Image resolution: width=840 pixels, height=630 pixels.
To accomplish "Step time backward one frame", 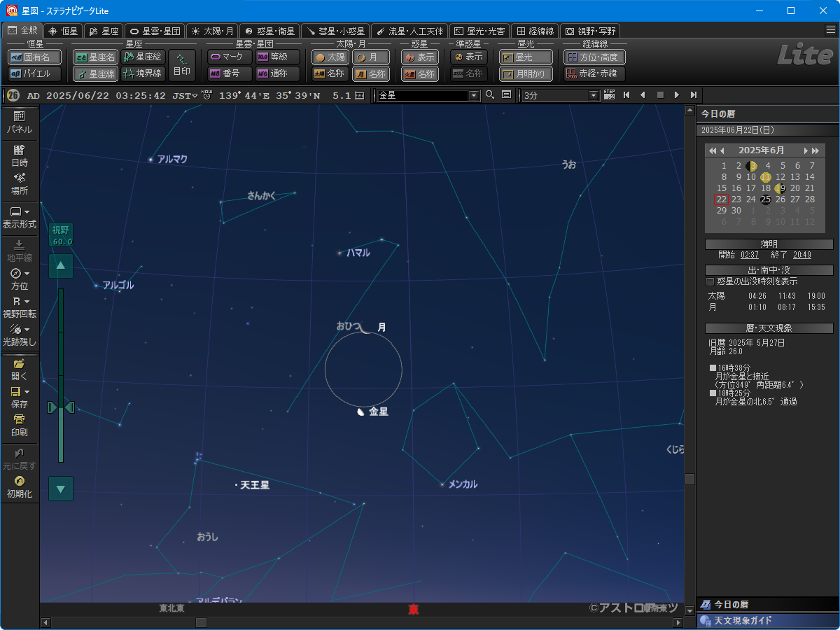I will click(x=643, y=94).
